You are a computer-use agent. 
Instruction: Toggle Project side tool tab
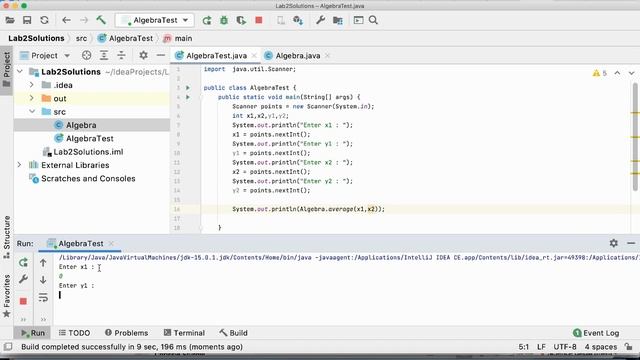[x=7, y=69]
